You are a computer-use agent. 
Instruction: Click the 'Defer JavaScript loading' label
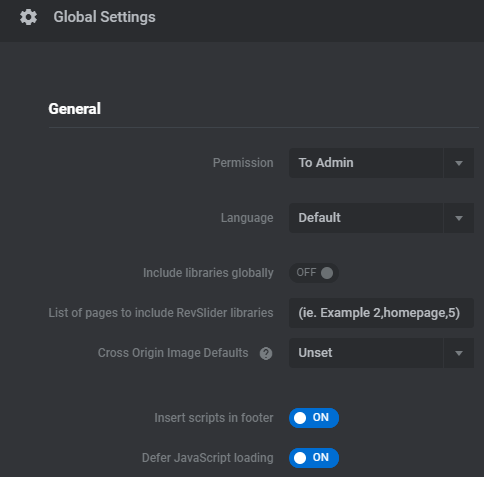(x=208, y=458)
